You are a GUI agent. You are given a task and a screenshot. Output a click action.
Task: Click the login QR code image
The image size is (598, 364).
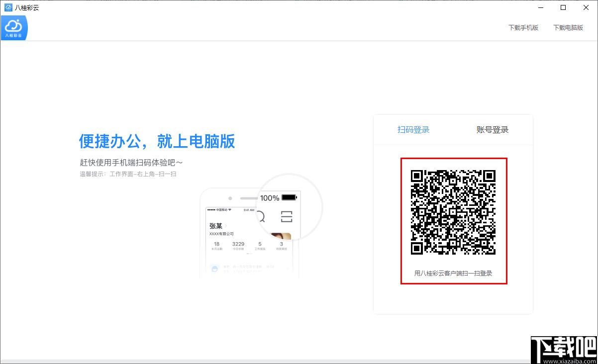(454, 212)
